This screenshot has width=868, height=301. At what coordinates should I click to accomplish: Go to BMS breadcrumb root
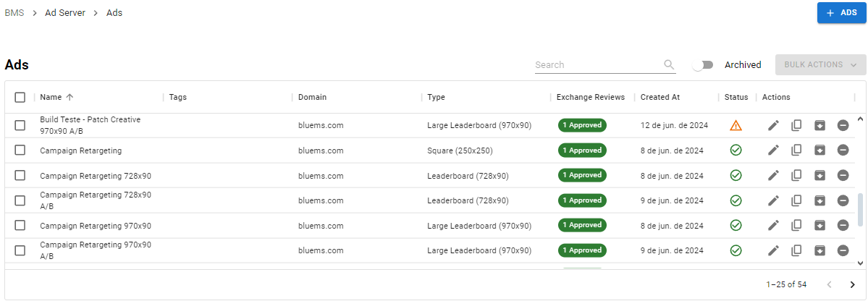[14, 13]
